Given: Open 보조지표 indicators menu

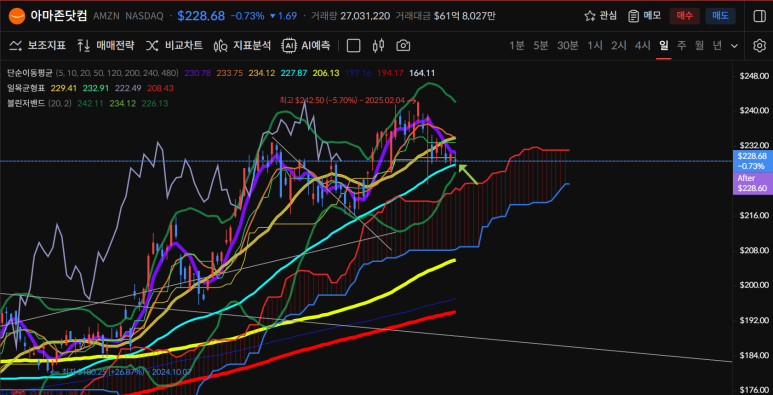Looking at the screenshot, I should [37, 46].
